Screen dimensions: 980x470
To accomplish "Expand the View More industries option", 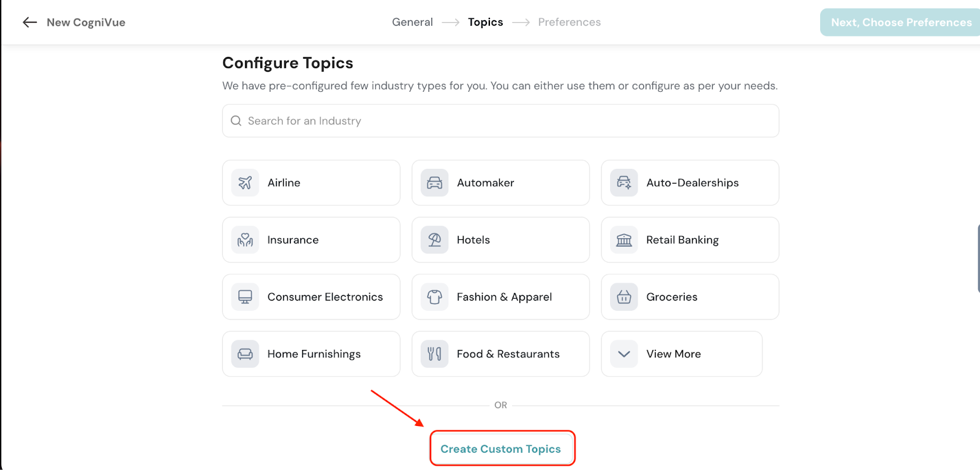I will point(681,354).
